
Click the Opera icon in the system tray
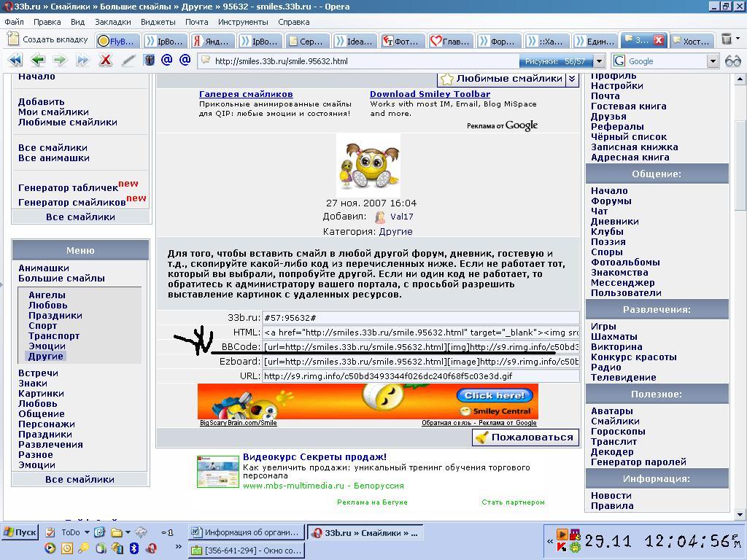[151, 548]
